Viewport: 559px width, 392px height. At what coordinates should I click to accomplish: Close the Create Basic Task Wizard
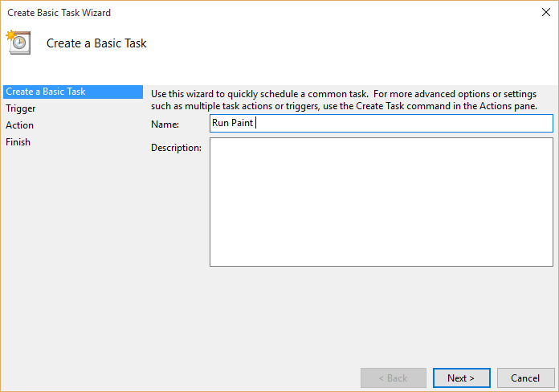(546, 12)
